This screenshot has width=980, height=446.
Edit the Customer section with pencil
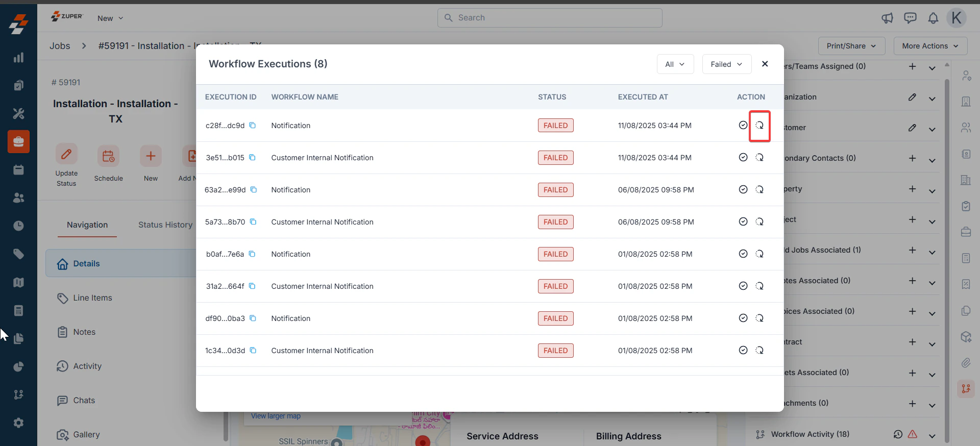(x=912, y=128)
